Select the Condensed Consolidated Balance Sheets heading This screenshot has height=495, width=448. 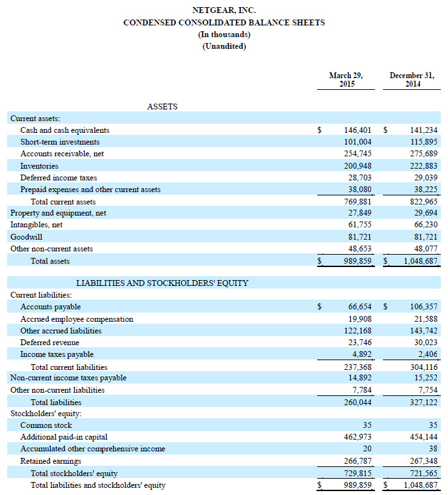pos(224,23)
